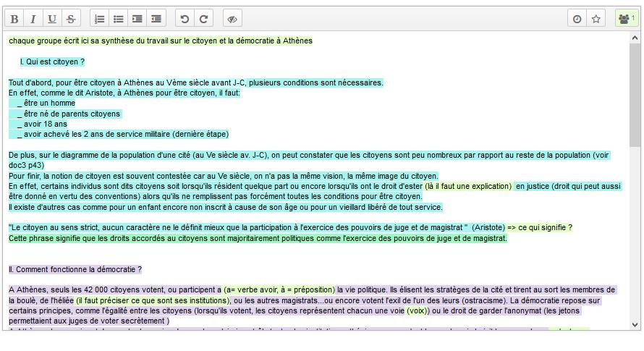Toggle underline formatting
644x351 pixels.
pos(52,19)
